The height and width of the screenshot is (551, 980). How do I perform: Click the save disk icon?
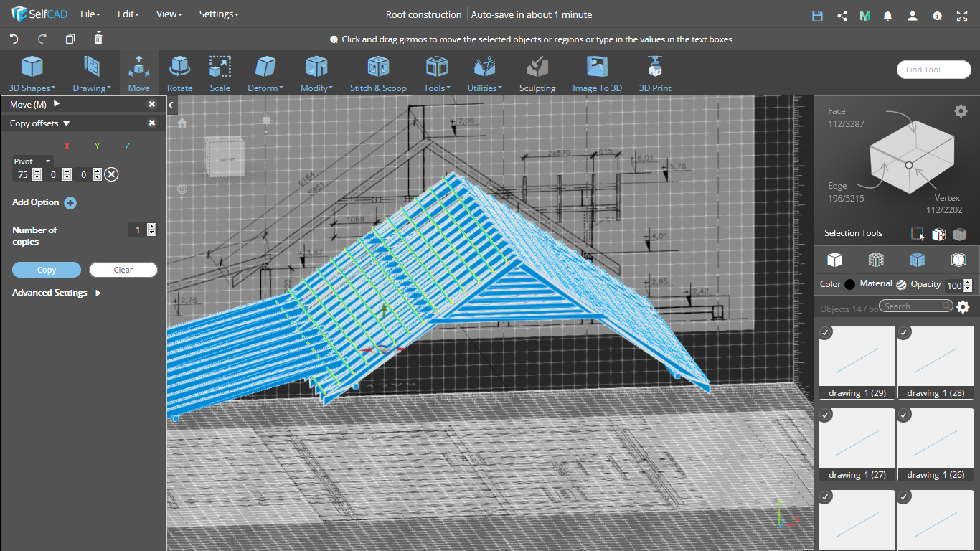(817, 15)
